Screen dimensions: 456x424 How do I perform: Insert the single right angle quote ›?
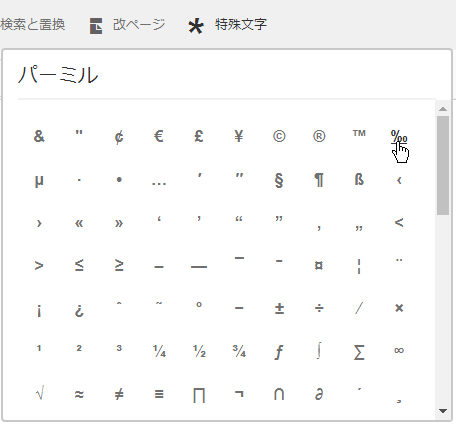click(x=39, y=223)
